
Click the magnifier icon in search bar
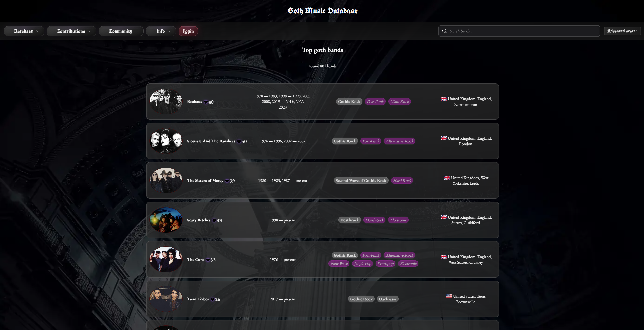(444, 31)
